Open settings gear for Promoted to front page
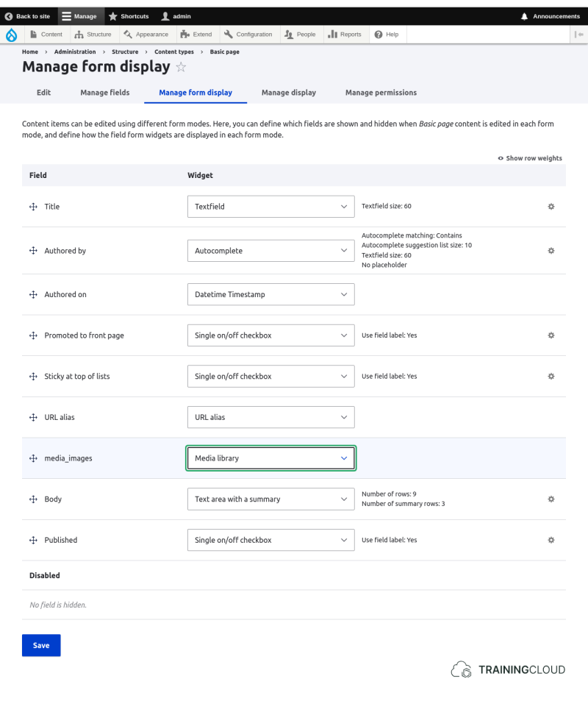 [x=551, y=335]
